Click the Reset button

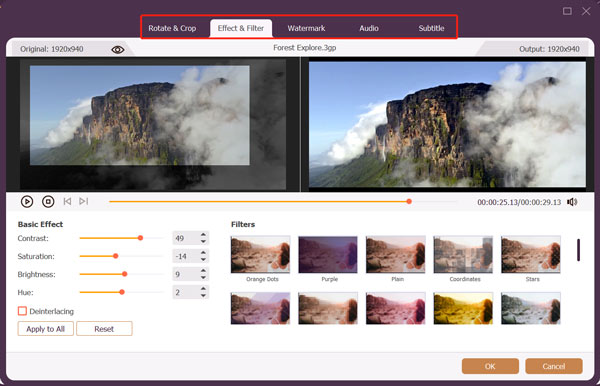(x=104, y=329)
